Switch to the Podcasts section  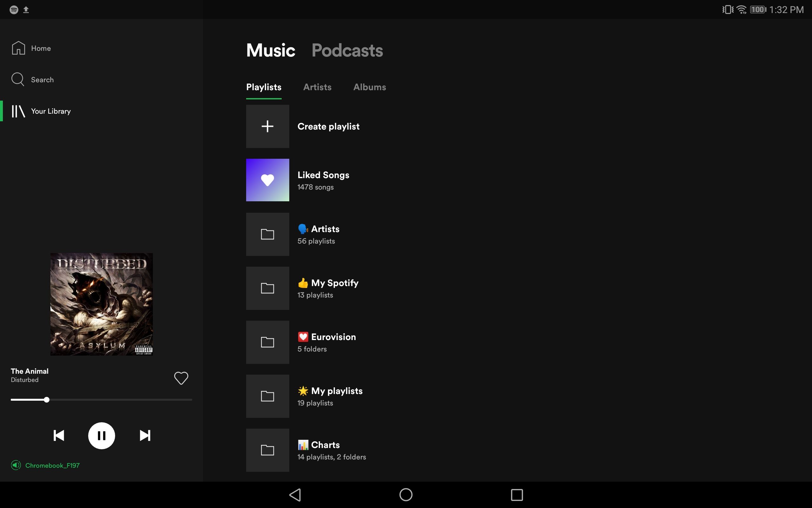pyautogui.click(x=347, y=50)
